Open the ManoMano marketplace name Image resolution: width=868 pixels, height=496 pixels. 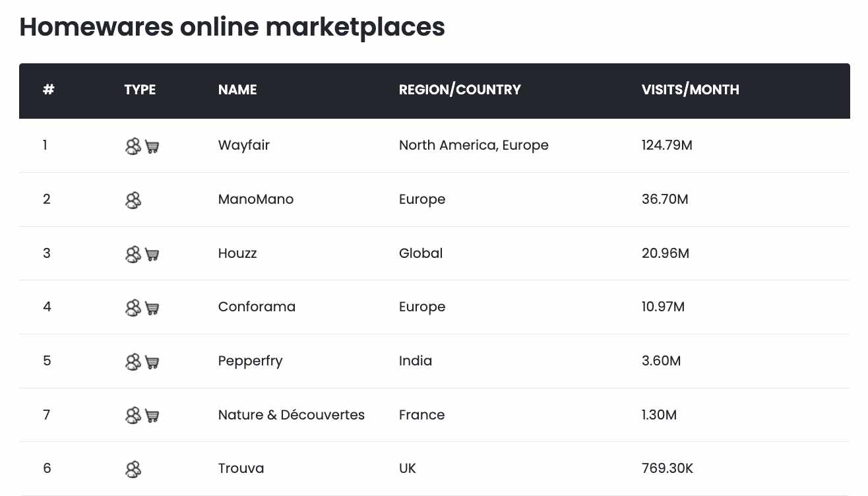pos(256,199)
